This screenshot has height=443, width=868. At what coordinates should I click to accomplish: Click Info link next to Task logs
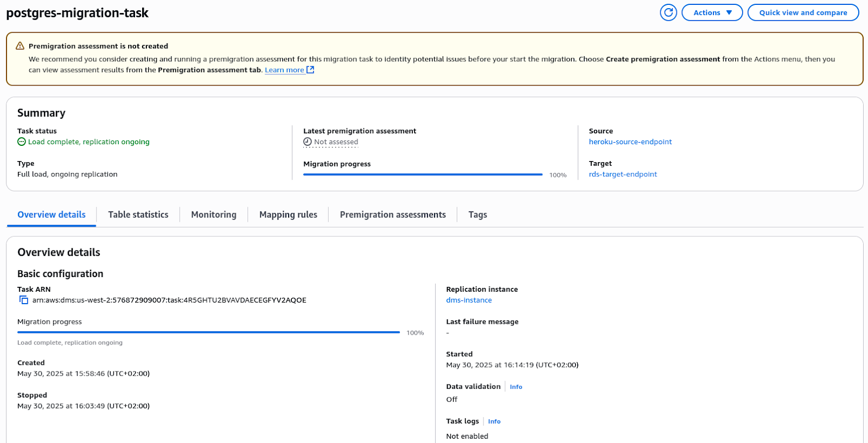494,422
